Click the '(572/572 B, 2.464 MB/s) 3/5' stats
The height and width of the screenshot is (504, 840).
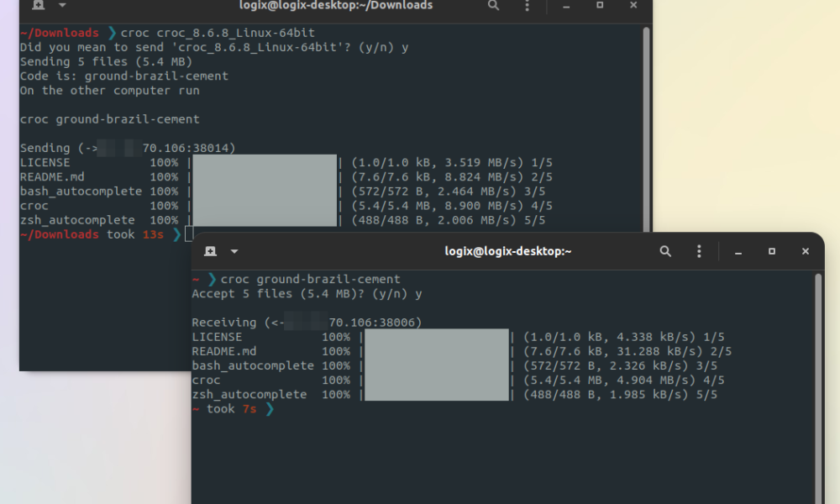(449, 192)
